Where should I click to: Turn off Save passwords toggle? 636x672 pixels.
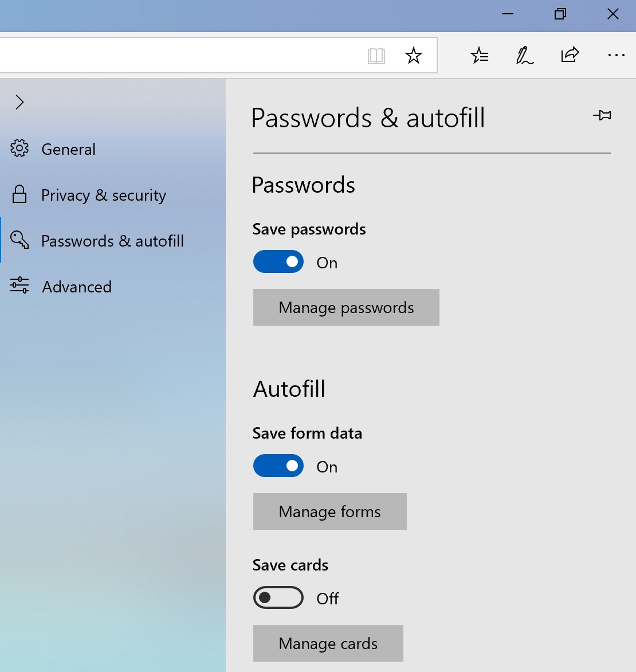click(278, 262)
